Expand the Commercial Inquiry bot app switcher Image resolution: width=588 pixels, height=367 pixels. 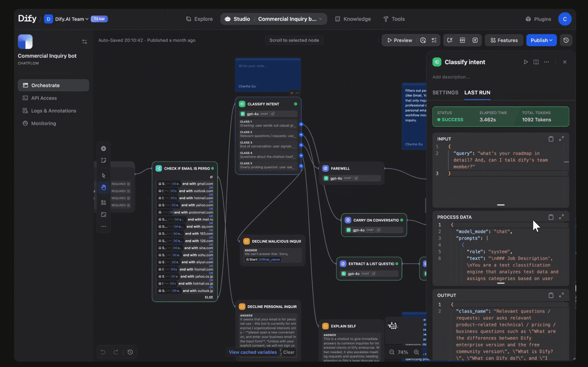coord(290,19)
